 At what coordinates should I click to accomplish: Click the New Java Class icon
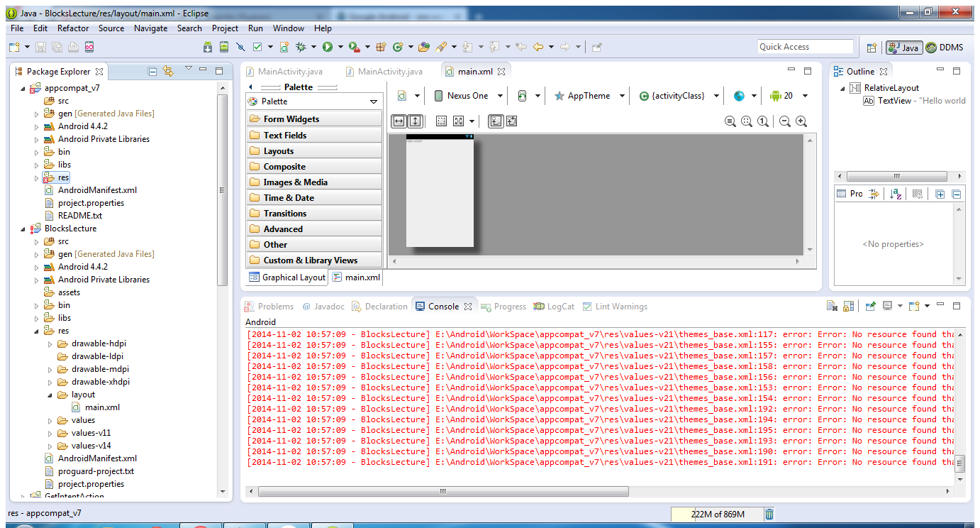point(397,47)
